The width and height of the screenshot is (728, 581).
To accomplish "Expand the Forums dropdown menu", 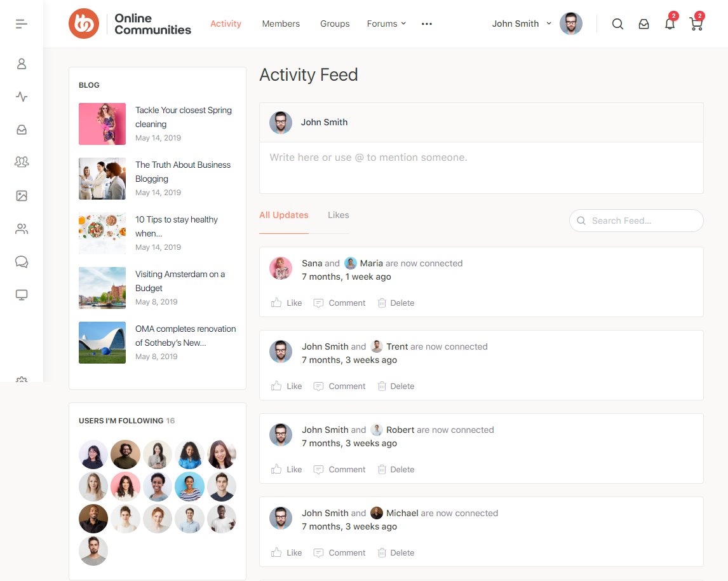I will [x=386, y=24].
